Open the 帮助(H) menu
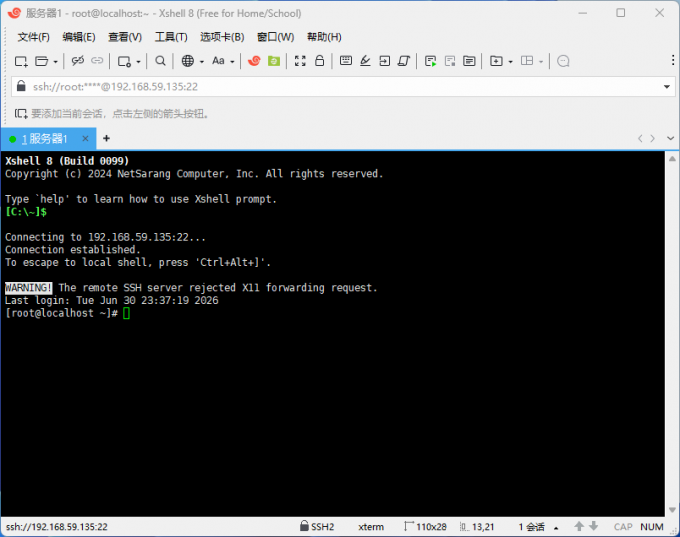 (x=324, y=37)
